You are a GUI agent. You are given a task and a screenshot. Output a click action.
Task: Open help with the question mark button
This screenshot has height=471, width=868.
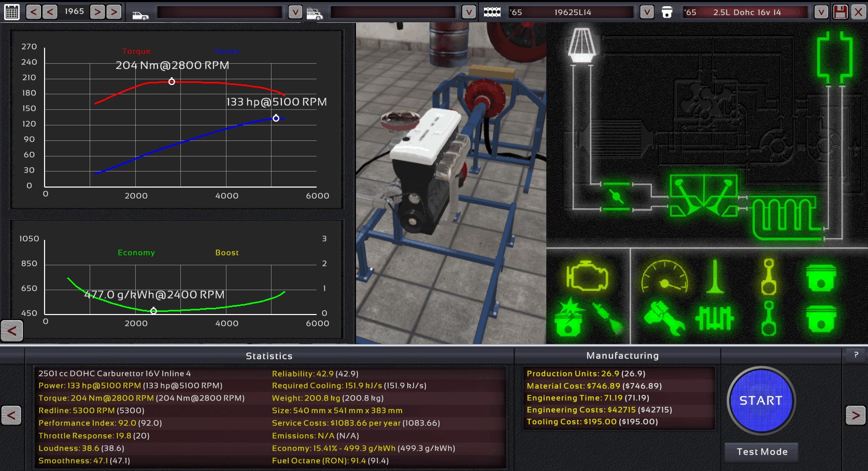point(856,355)
